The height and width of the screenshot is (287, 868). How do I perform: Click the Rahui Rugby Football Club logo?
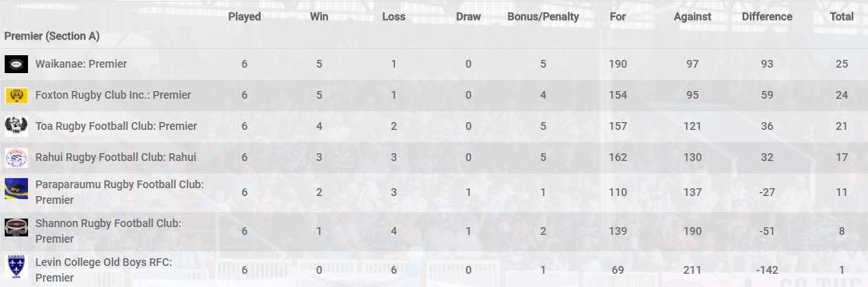coord(16,158)
